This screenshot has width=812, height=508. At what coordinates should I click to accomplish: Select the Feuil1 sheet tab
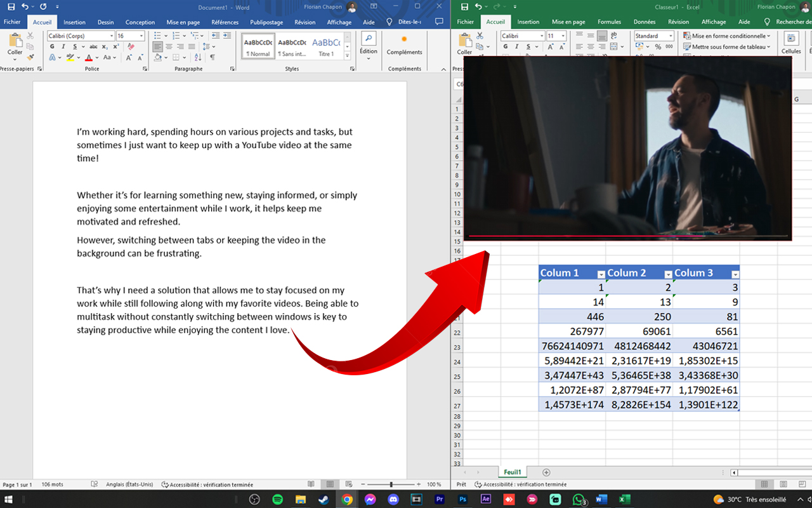(x=512, y=472)
